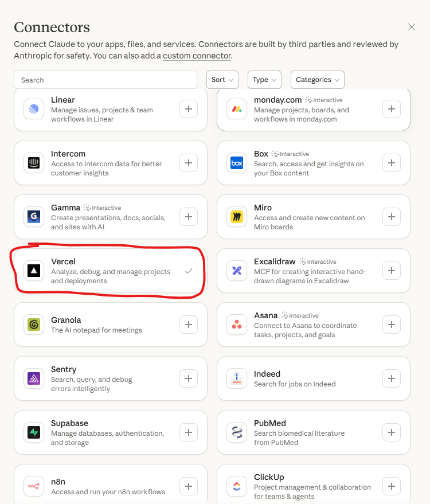This screenshot has height=504, width=430.
Task: Click the Connectors heading
Action: pyautogui.click(x=52, y=27)
